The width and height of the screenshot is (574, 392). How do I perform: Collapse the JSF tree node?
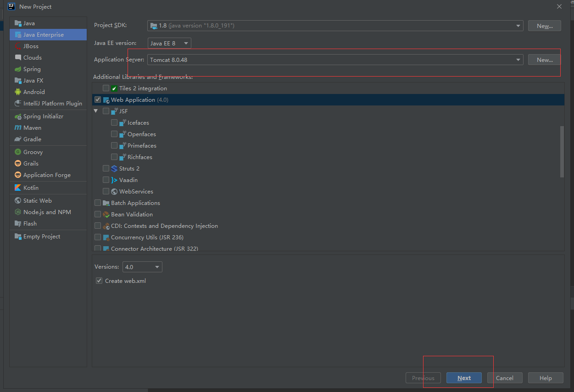pyautogui.click(x=96, y=111)
